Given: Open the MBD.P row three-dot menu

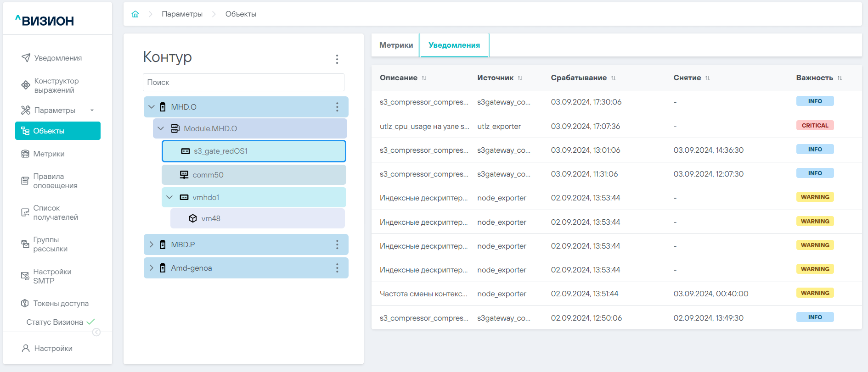Looking at the screenshot, I should [337, 244].
